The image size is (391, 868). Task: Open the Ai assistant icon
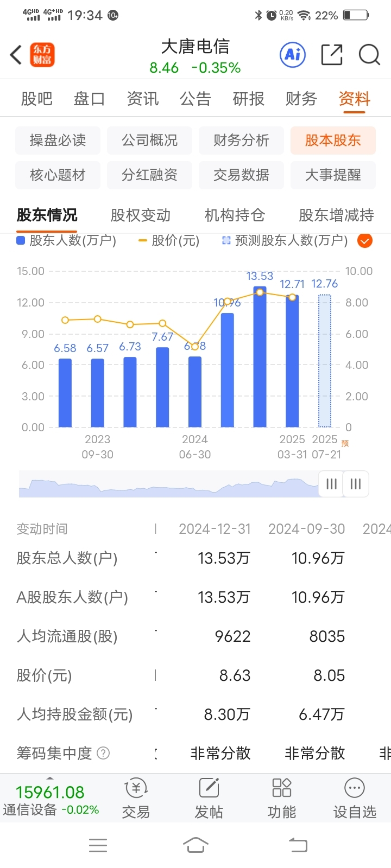pyautogui.click(x=293, y=54)
